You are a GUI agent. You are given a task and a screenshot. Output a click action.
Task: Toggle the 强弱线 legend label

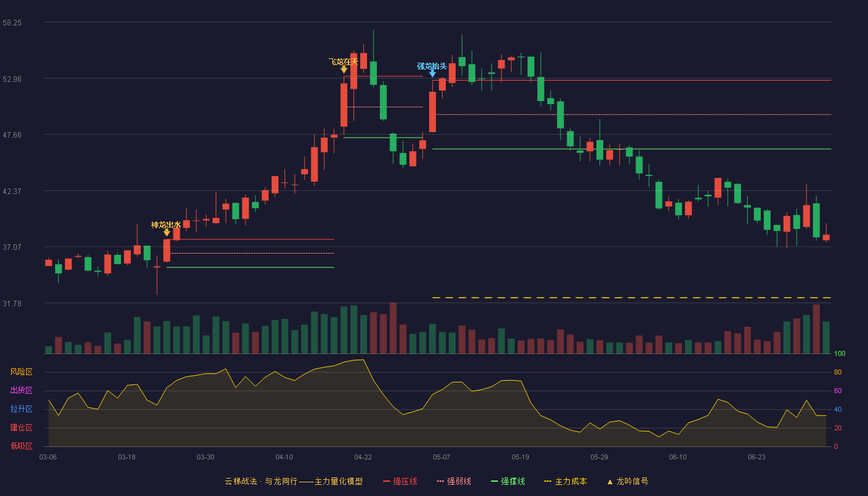(459, 481)
